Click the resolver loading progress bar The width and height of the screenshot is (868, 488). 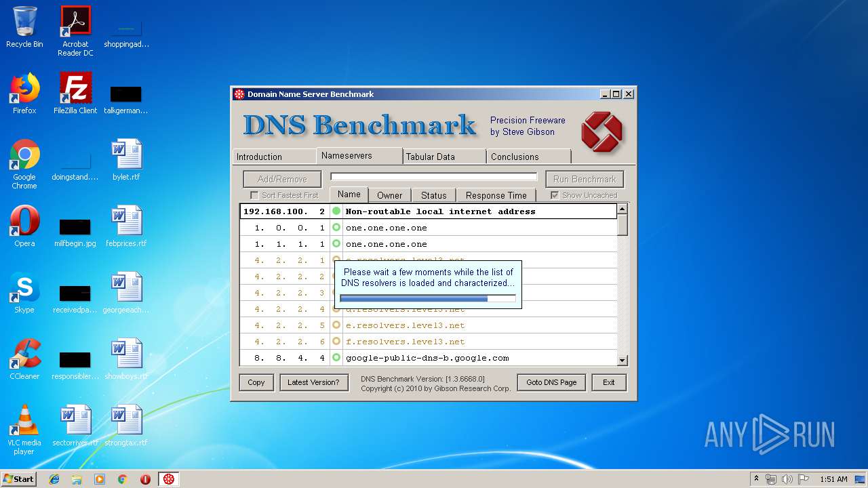(x=428, y=298)
